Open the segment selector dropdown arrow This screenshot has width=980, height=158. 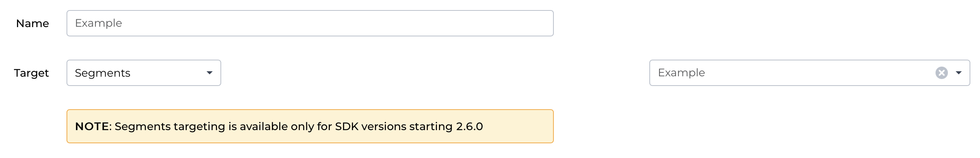958,73
